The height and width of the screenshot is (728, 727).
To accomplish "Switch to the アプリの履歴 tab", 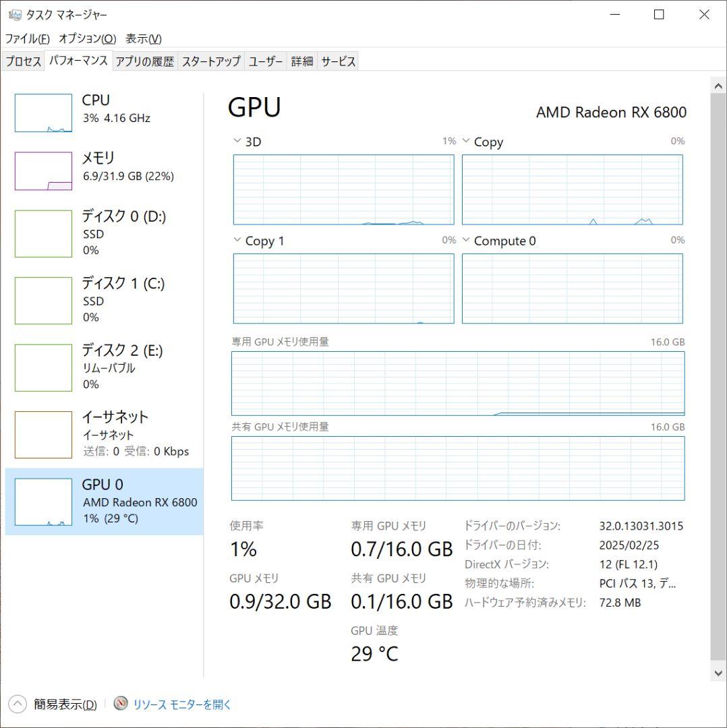I will pos(145,61).
